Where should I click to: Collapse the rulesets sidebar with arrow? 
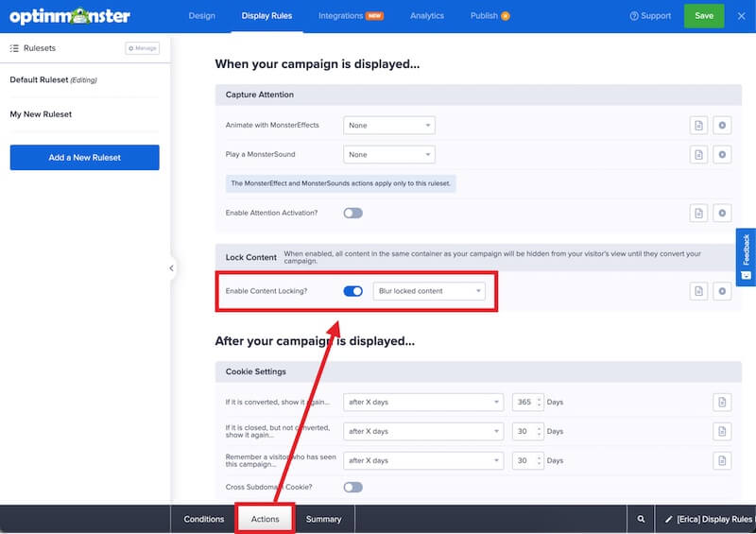pyautogui.click(x=171, y=268)
